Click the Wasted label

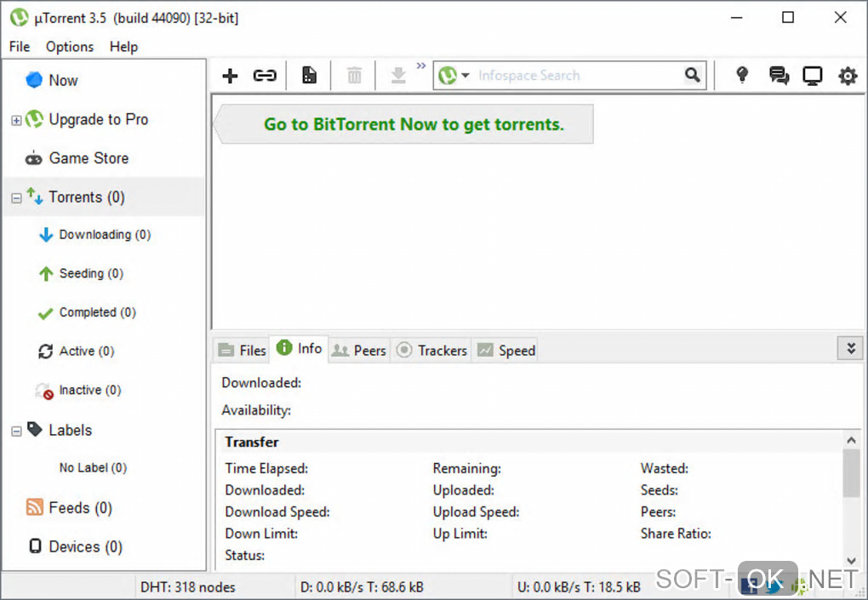[665, 468]
